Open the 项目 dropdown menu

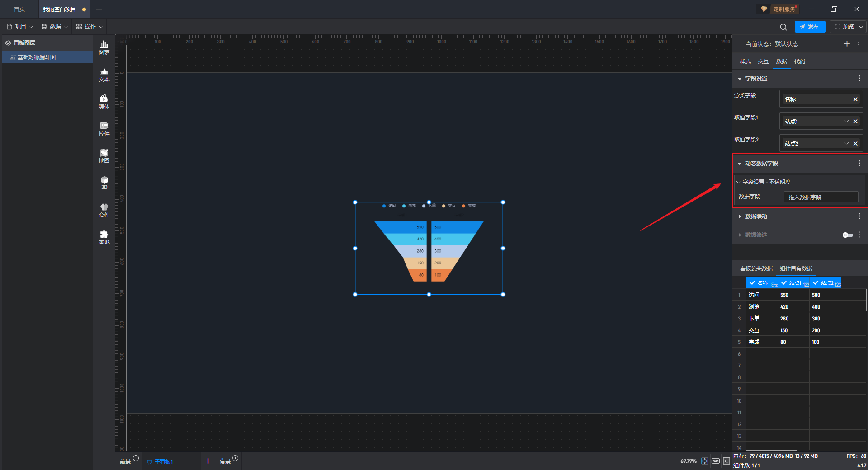(20, 27)
